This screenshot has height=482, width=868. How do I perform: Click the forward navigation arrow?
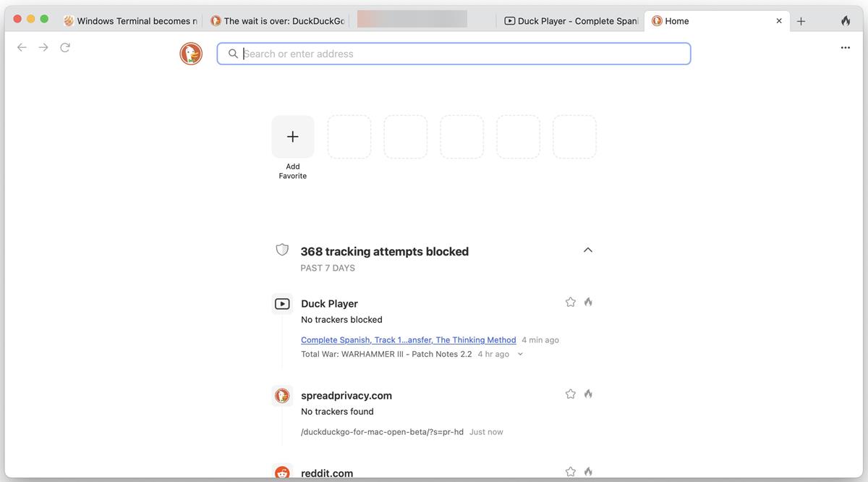tap(43, 46)
